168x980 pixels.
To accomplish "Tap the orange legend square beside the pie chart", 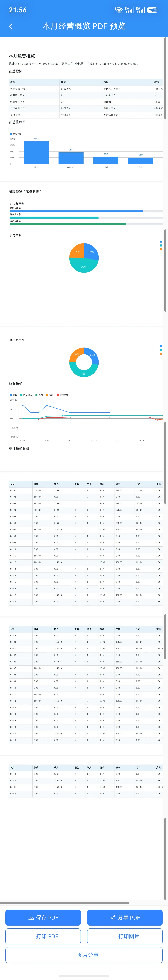I will (x=161, y=250).
